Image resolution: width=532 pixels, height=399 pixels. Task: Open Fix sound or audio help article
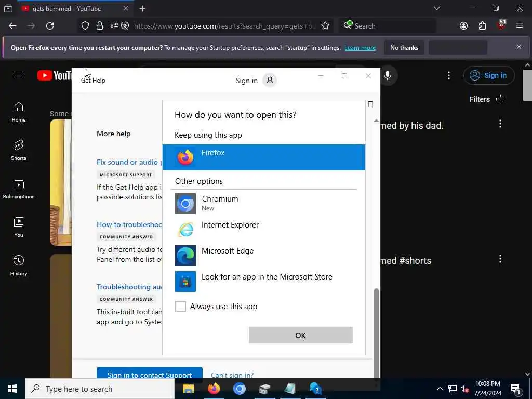click(x=129, y=162)
